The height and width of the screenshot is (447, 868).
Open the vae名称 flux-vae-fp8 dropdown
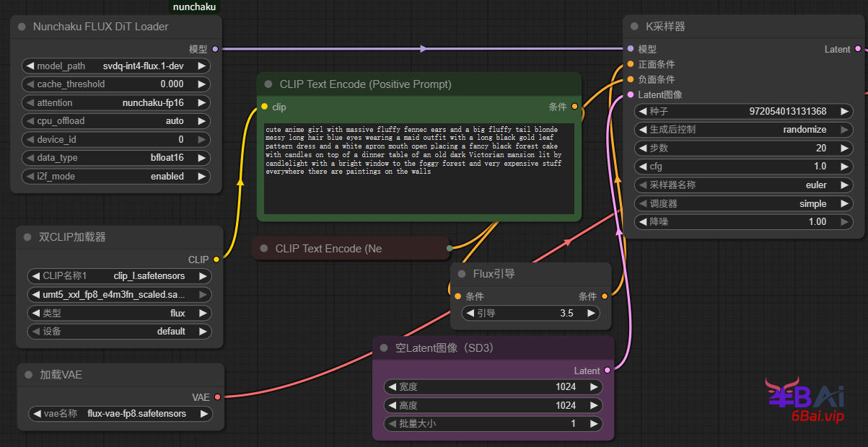point(120,414)
